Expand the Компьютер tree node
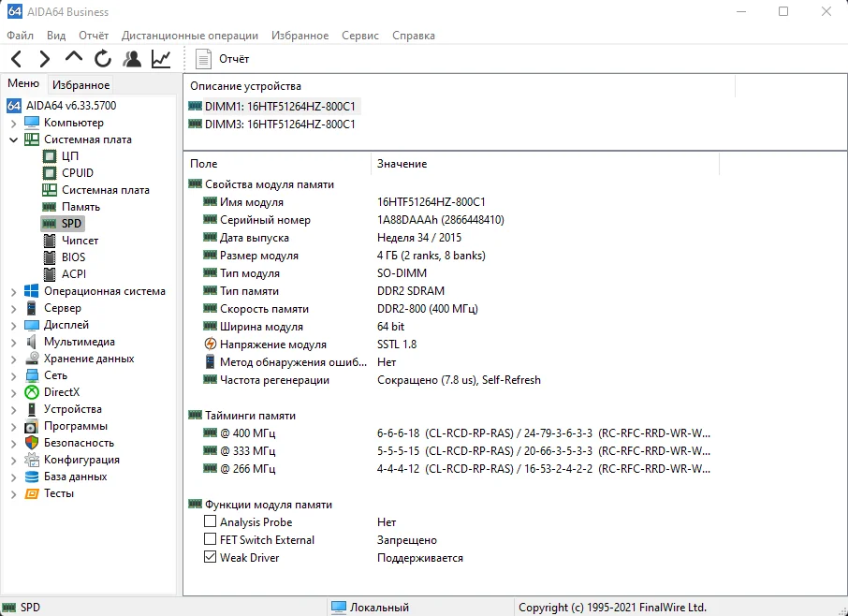 13,124
